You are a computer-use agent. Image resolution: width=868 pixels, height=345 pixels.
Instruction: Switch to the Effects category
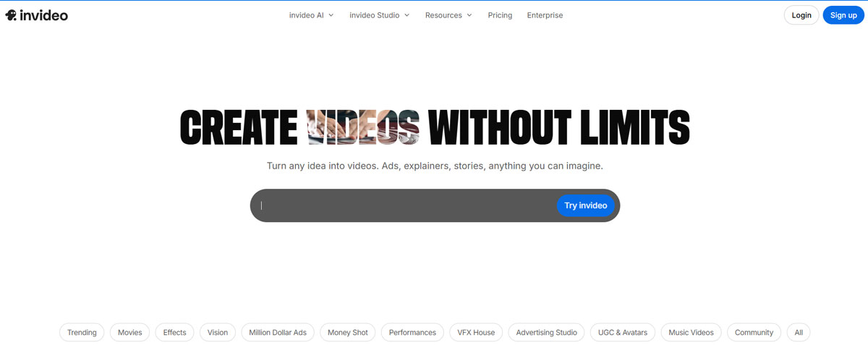pyautogui.click(x=174, y=333)
